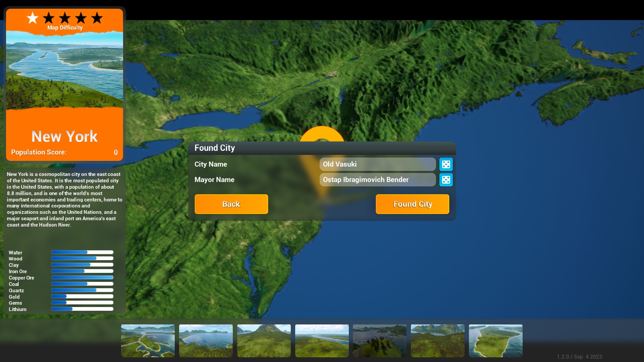Select the sixth map thumbnail with forested hills
The image size is (644, 362).
point(438,341)
